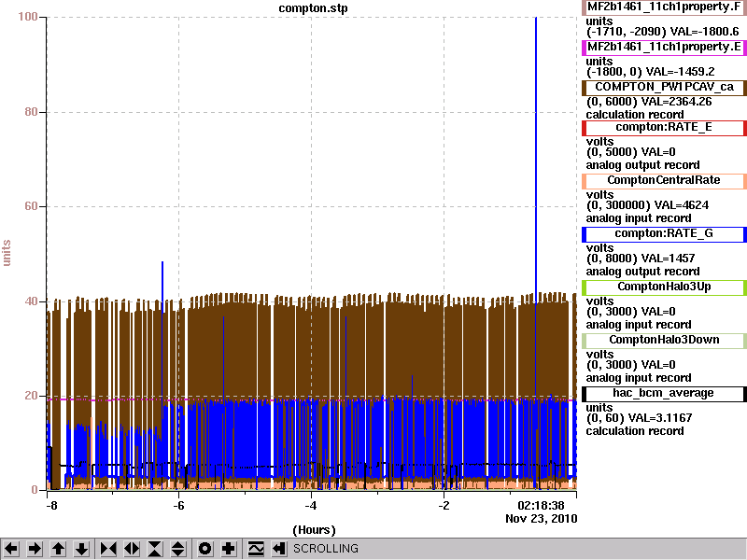Image resolution: width=747 pixels, height=560 pixels.
Task: Click the Y-axis value 80
Action: pyautogui.click(x=31, y=112)
